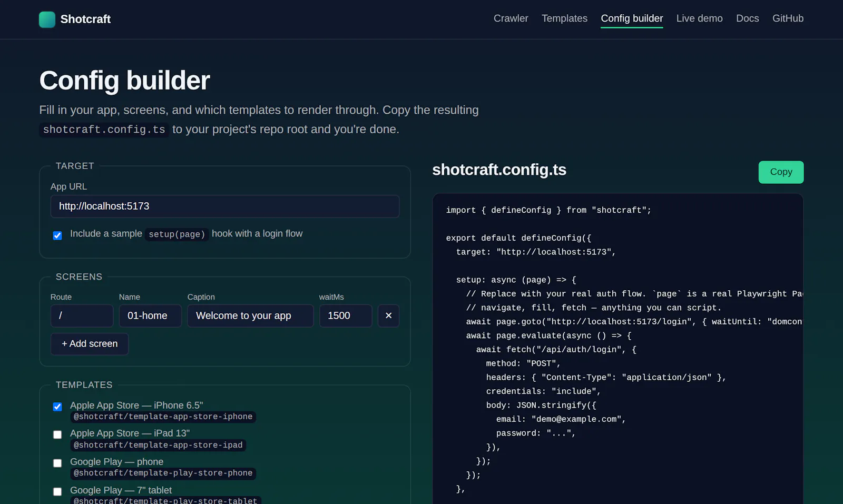Go to the Templates page

(564, 18)
